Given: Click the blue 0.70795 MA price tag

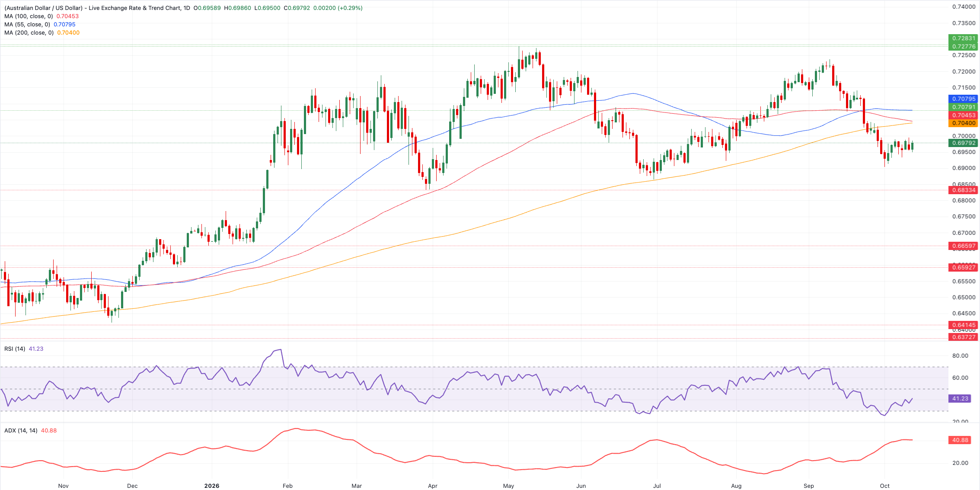Looking at the screenshot, I should coord(964,99).
